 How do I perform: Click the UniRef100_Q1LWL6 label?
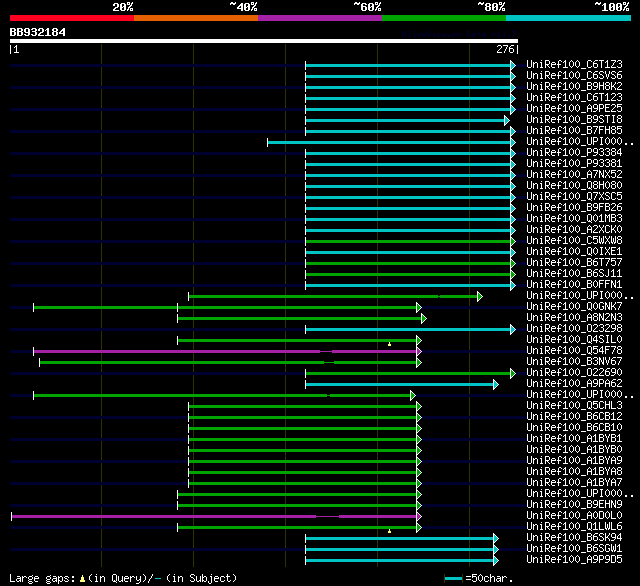tap(574, 527)
